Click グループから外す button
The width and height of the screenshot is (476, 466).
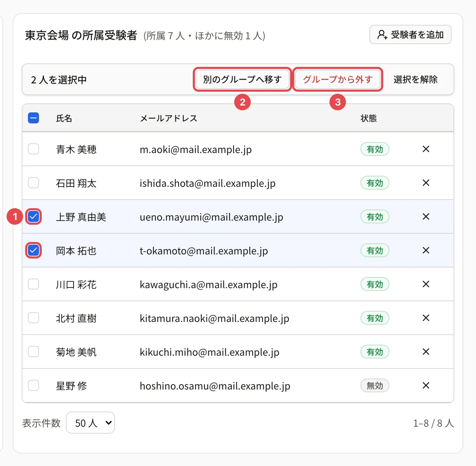coord(338,79)
